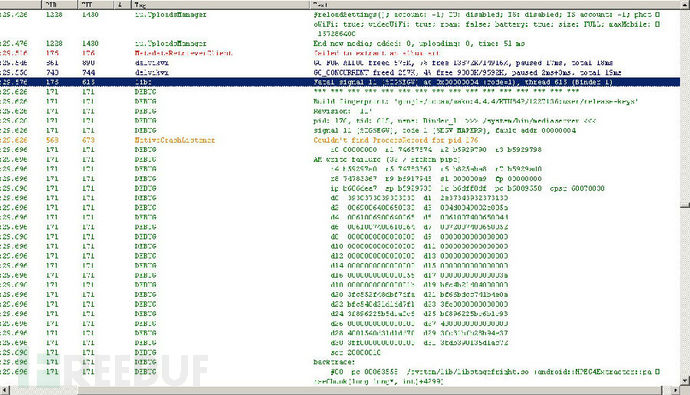Viewport: 690px width, 395px height.
Task: Select the red MetadataRetrieverClient error row
Action: (x=340, y=53)
